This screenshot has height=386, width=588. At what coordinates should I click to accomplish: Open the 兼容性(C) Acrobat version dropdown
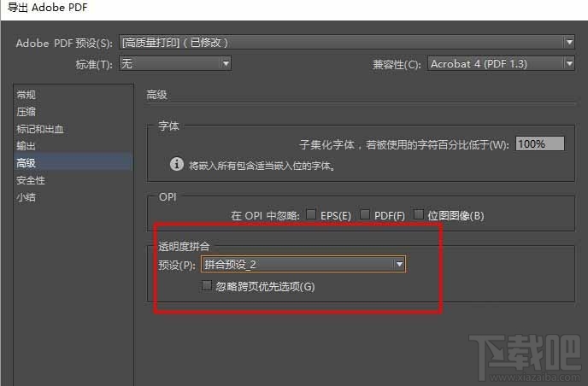coord(501,63)
